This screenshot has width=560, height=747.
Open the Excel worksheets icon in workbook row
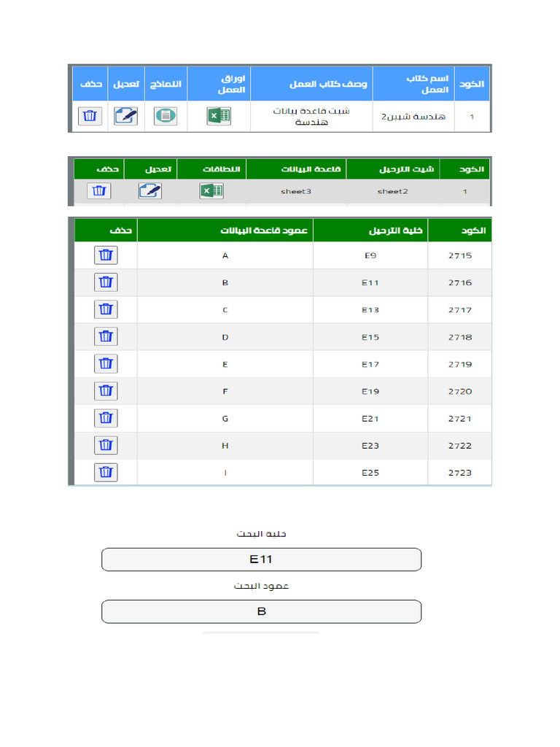pyautogui.click(x=219, y=116)
